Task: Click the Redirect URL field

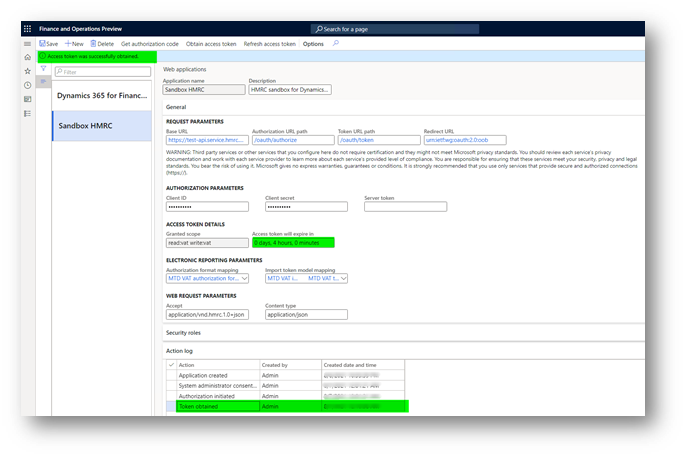Action: 465,140
